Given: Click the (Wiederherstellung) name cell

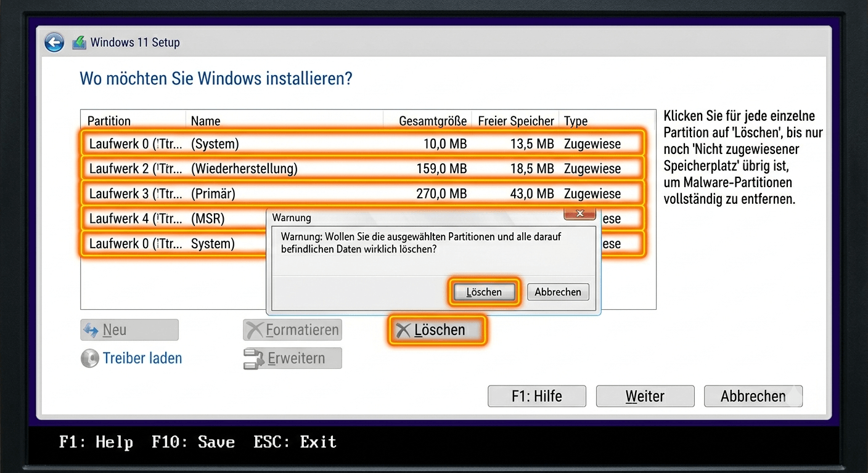Looking at the screenshot, I should click(244, 169).
